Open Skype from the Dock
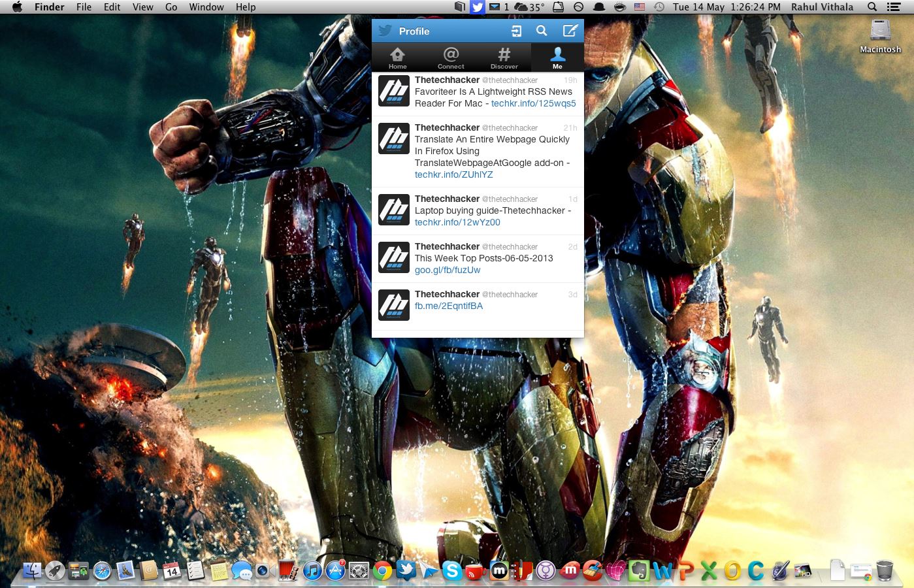 [451, 571]
